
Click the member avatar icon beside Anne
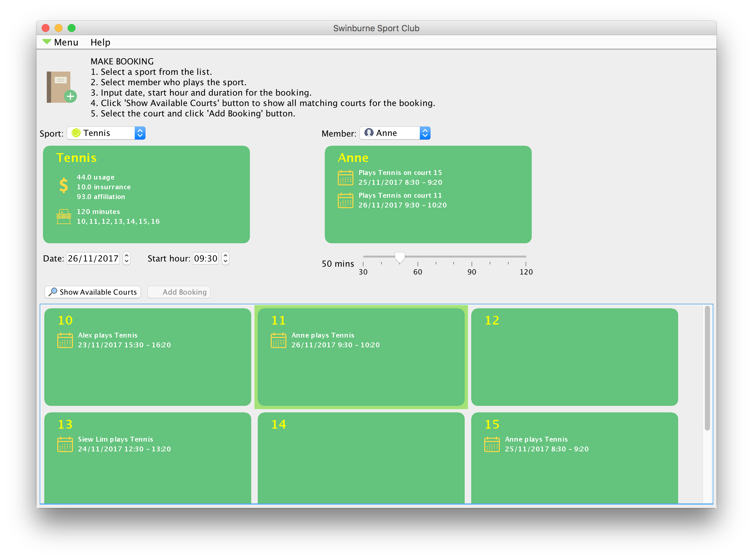(369, 133)
